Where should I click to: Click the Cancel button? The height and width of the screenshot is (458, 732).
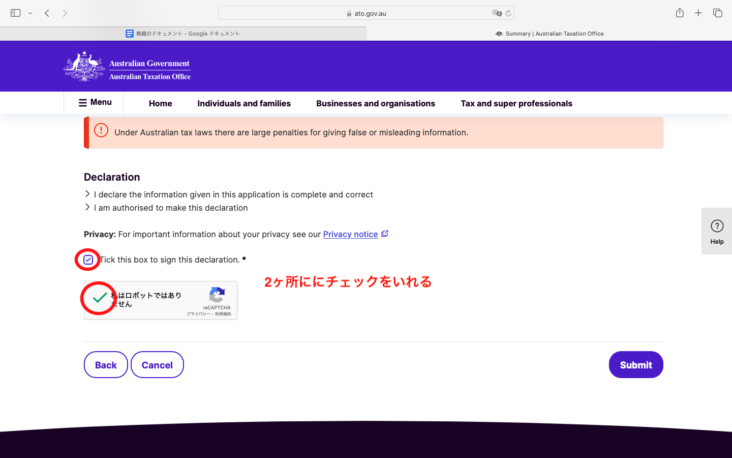[157, 365]
